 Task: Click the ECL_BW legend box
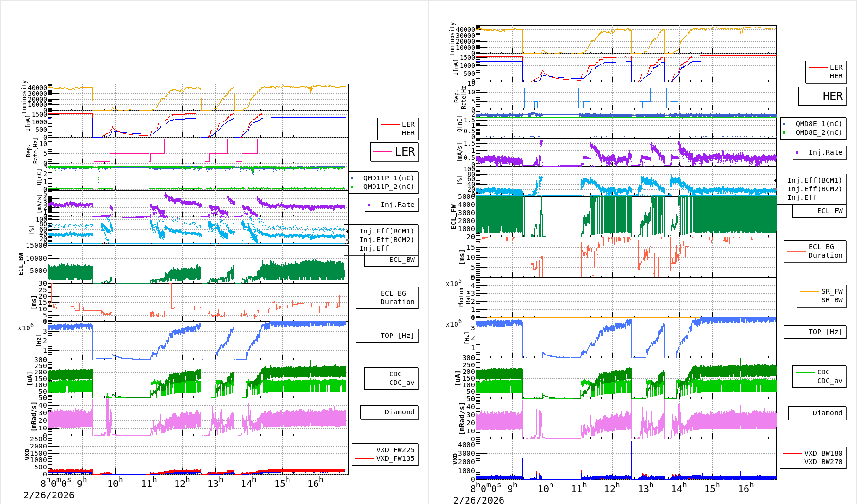[391, 260]
